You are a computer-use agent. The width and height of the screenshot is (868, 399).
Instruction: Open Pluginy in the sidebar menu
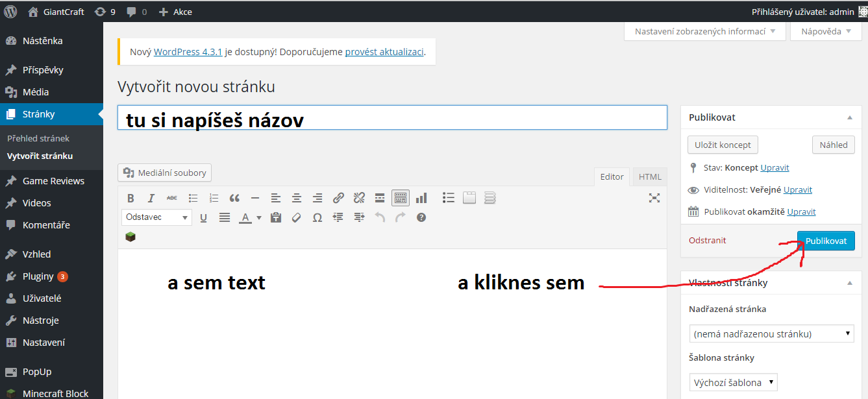(38, 276)
